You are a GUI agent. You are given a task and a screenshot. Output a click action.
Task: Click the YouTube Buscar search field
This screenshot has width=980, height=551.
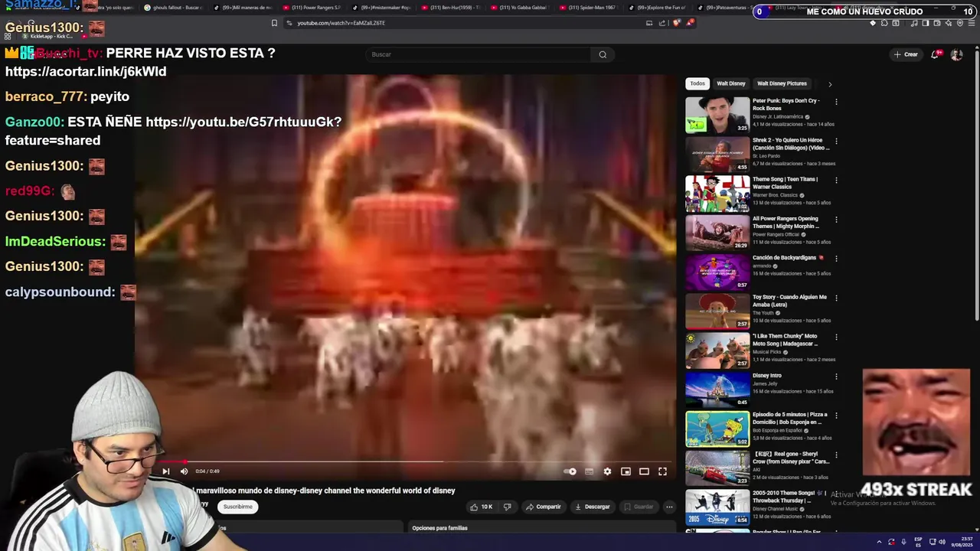click(x=478, y=54)
